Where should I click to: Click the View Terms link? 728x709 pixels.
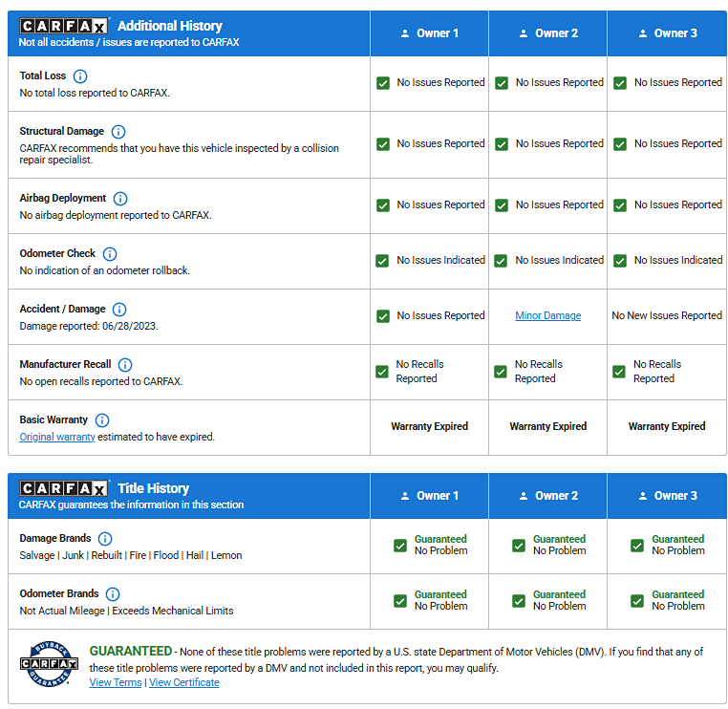tap(115, 682)
